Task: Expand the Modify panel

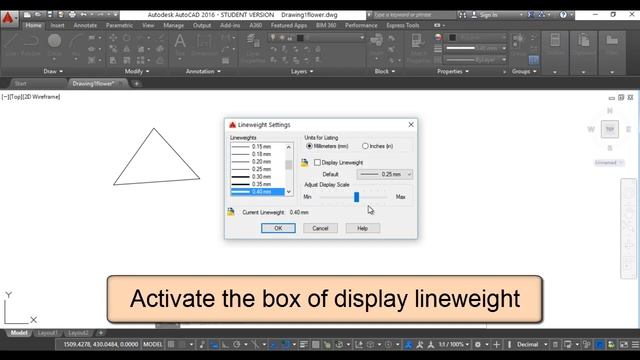Action: [137, 71]
